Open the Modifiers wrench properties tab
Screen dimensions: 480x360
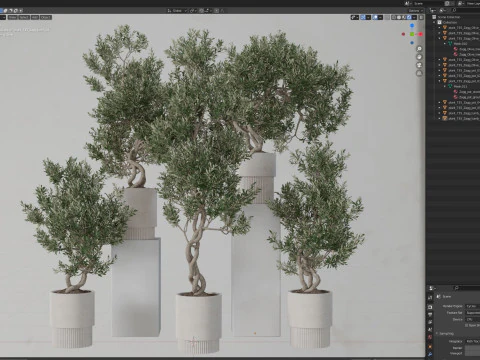(430, 354)
